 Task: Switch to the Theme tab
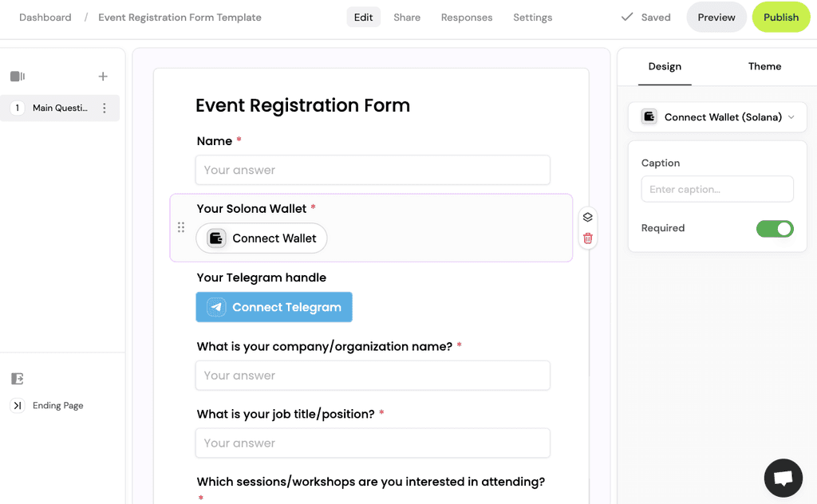click(x=764, y=67)
